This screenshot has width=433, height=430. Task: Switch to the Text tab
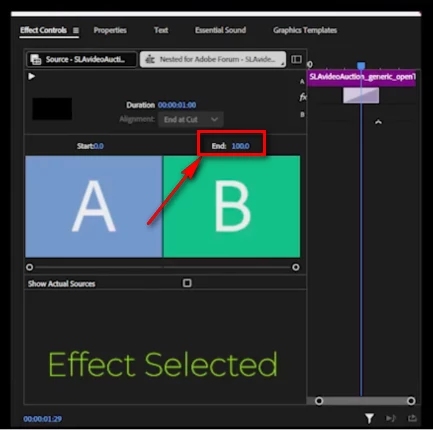161,30
